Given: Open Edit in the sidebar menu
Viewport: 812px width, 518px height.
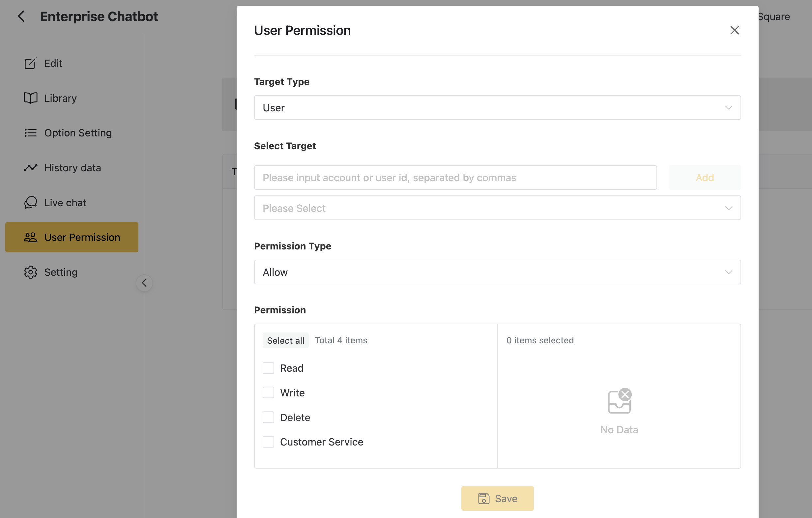Looking at the screenshot, I should coord(72,63).
